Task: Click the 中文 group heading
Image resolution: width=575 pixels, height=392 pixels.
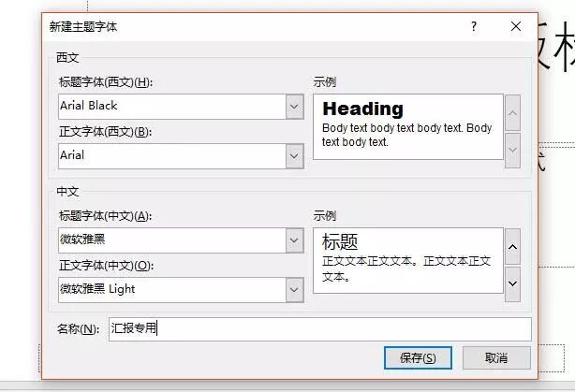Action: click(67, 192)
